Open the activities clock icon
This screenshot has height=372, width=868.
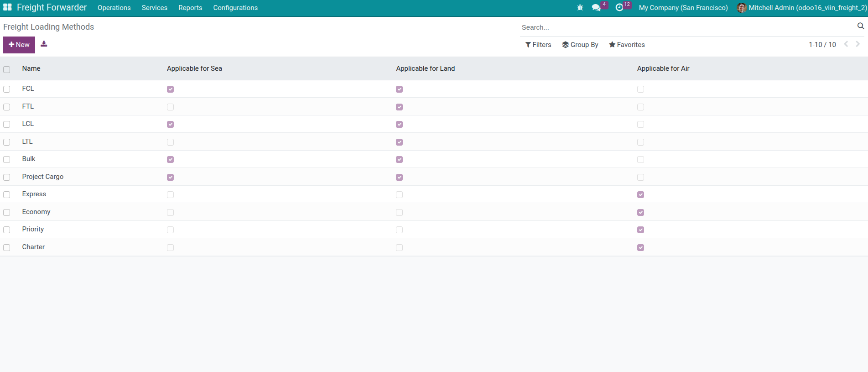[619, 8]
